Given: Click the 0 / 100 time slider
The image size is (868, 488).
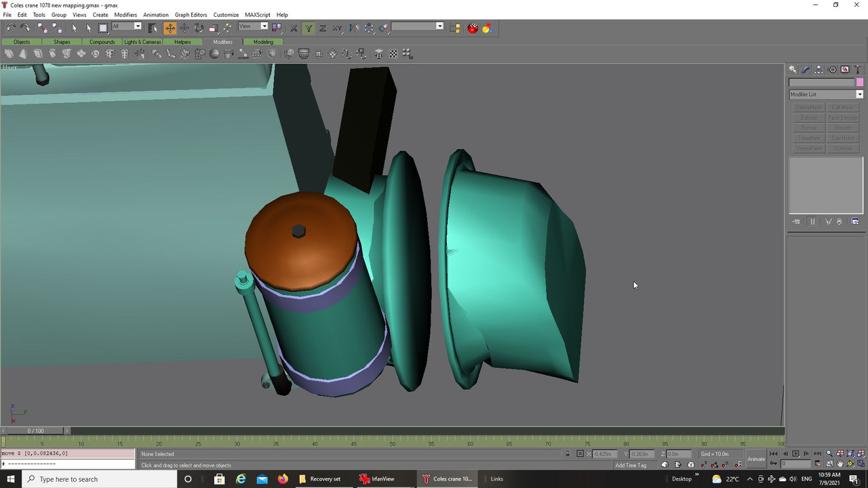Looking at the screenshot, I should (x=35, y=430).
